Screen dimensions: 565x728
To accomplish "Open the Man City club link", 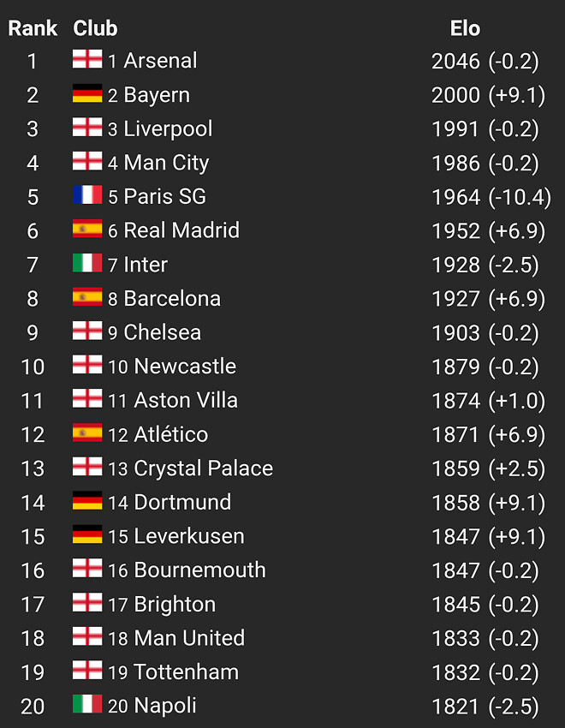I will point(166,163).
